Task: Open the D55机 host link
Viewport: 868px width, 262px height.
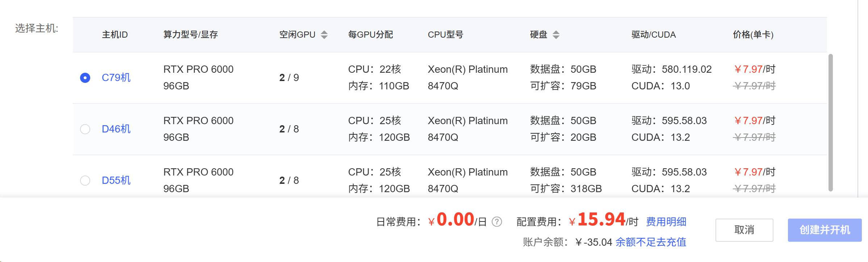Action: (x=116, y=180)
